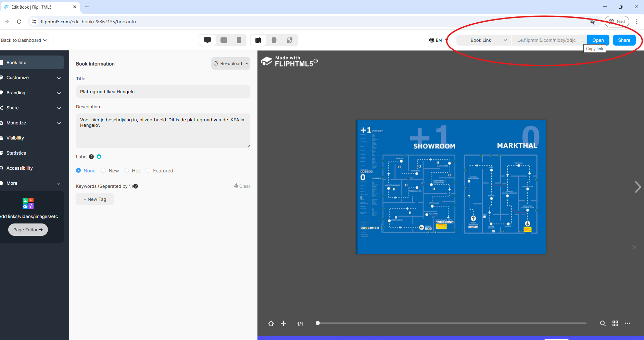Screen dimensions: 644x340
Task: Click the blue Share button
Action: [624, 40]
